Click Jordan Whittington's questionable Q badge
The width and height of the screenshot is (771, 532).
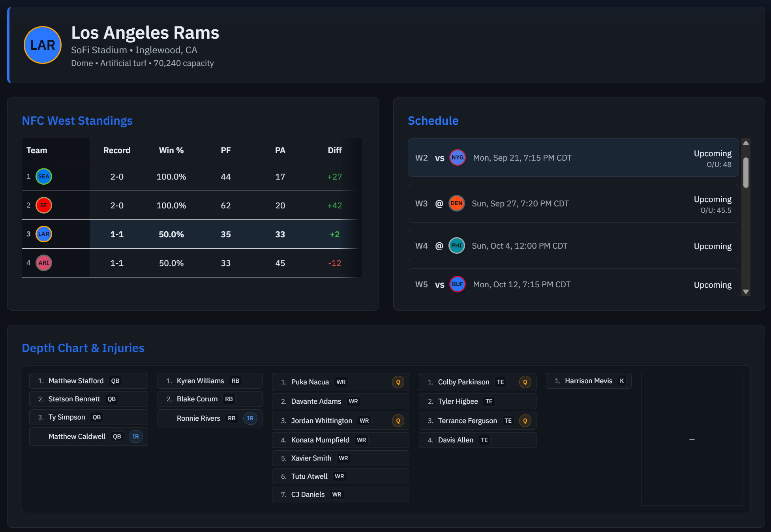(x=398, y=421)
